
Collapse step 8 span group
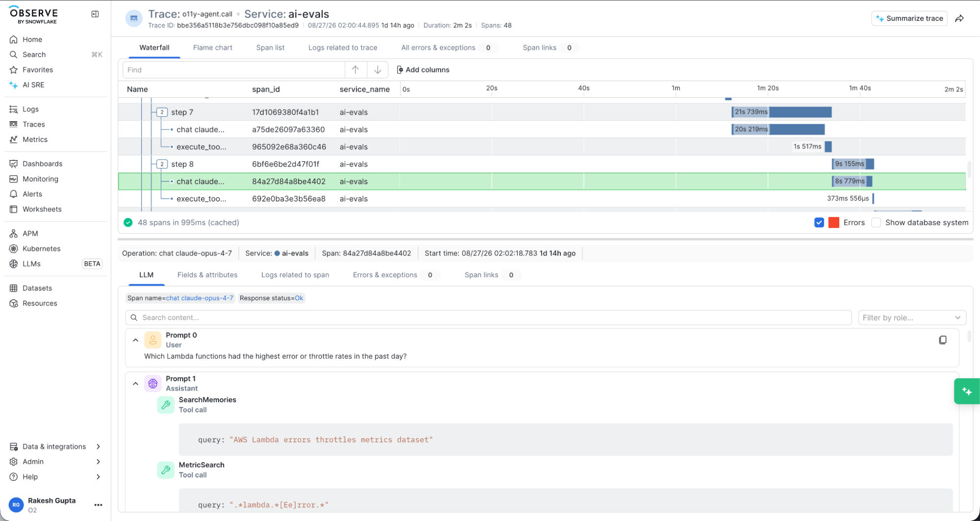pyautogui.click(x=162, y=164)
